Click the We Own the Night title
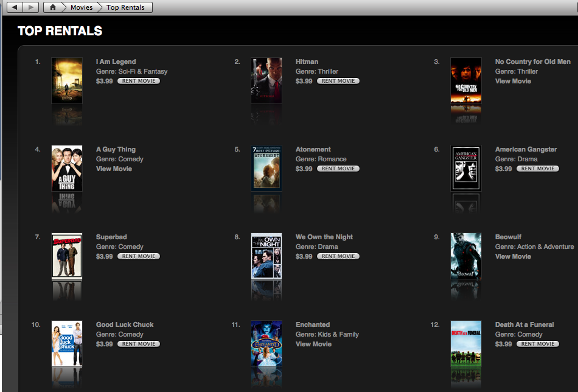Screen dimensions: 578x392 tap(324, 237)
